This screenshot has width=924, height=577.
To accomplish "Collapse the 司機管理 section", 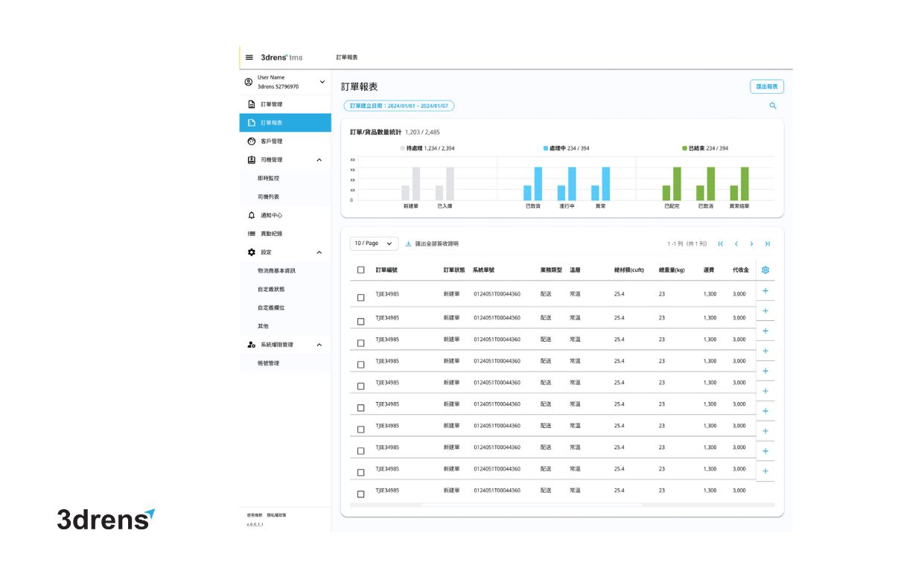I will [x=319, y=160].
